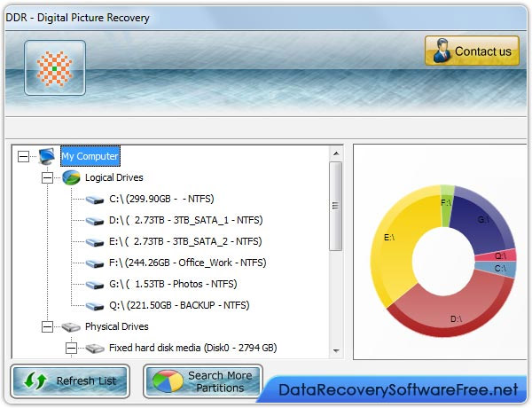532x408 pixels.
Task: Click the Refresh List button
Action: [x=70, y=381]
